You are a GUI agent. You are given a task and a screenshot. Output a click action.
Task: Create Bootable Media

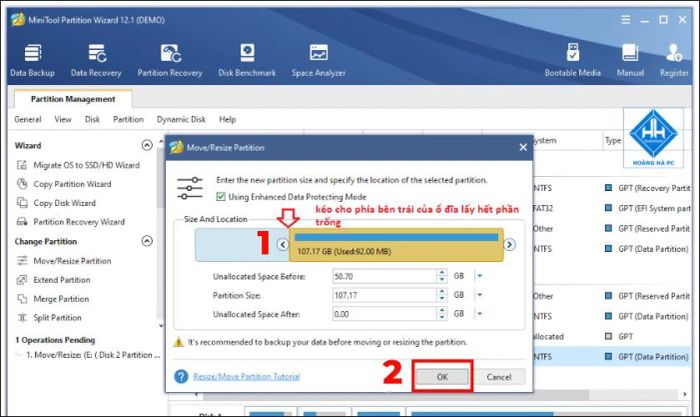pos(572,60)
